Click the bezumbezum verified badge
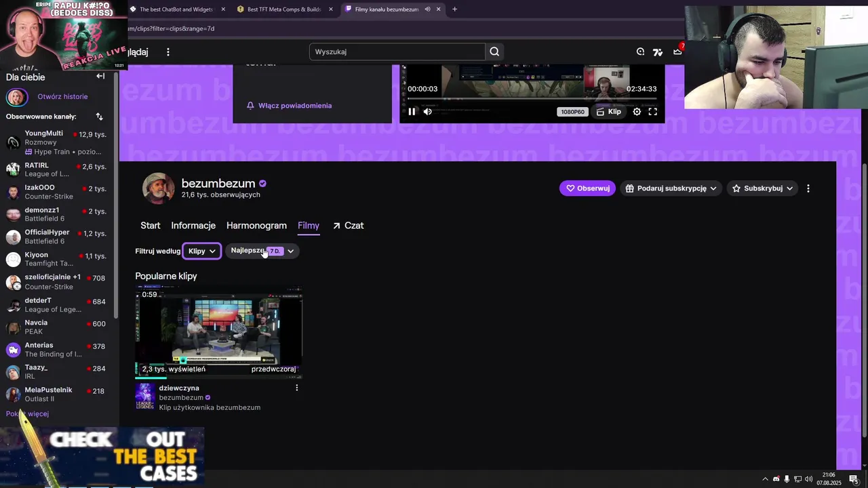This screenshot has width=868, height=488. (262, 184)
